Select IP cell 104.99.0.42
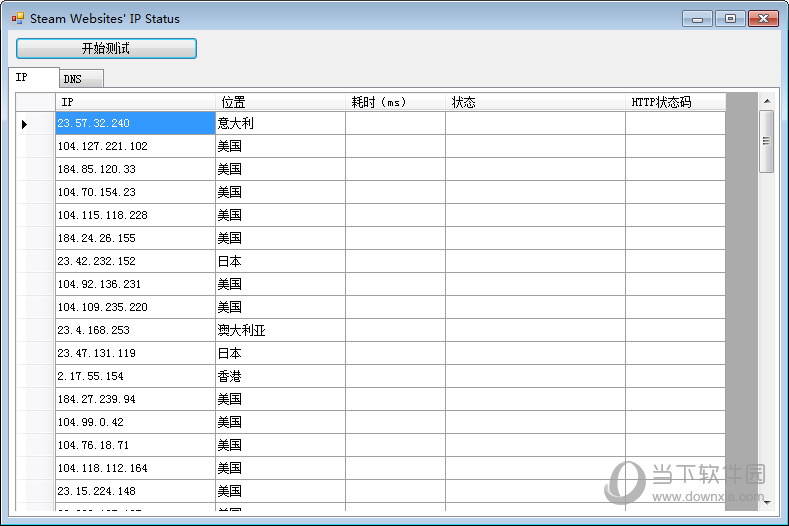 click(135, 422)
